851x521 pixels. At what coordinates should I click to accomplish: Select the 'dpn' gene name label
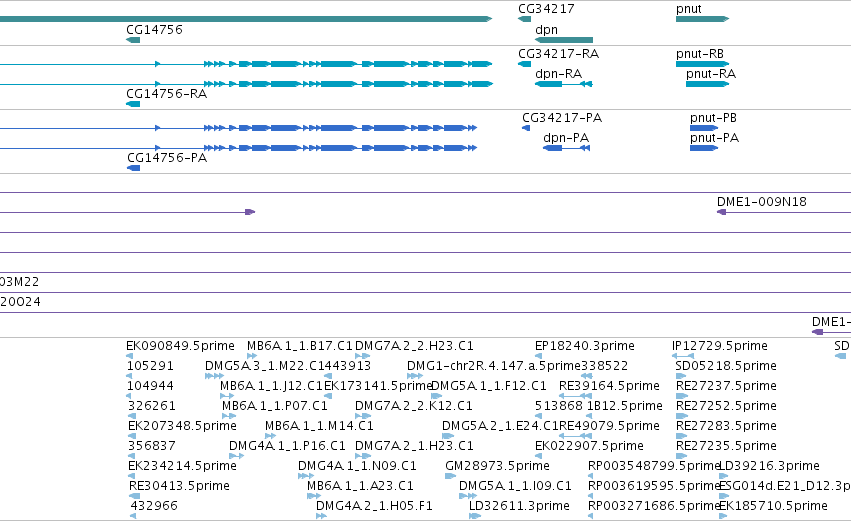[x=547, y=30]
